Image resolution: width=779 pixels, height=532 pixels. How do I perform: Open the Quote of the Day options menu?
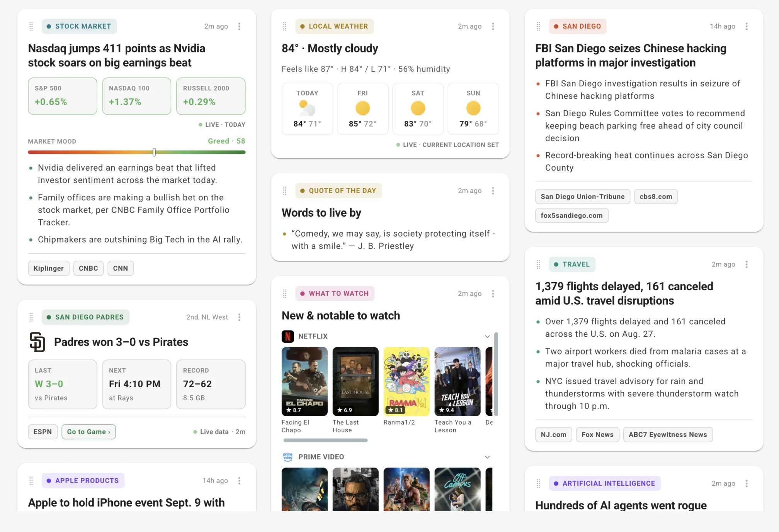point(493,191)
